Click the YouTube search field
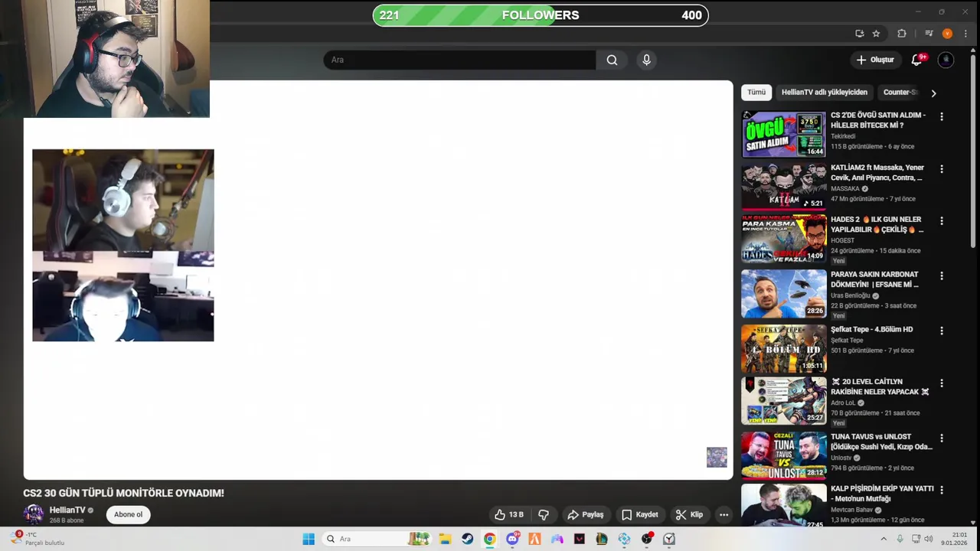 459,60
